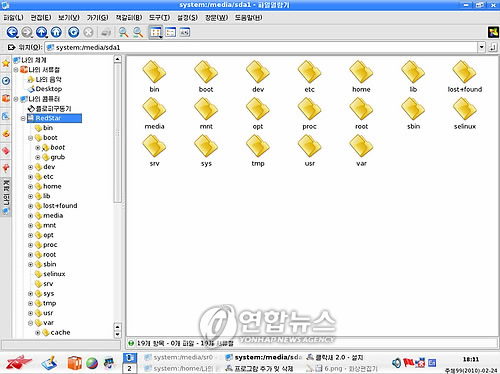The image size is (500, 374).
Task: Click the location bar go button
Action: [492, 47]
